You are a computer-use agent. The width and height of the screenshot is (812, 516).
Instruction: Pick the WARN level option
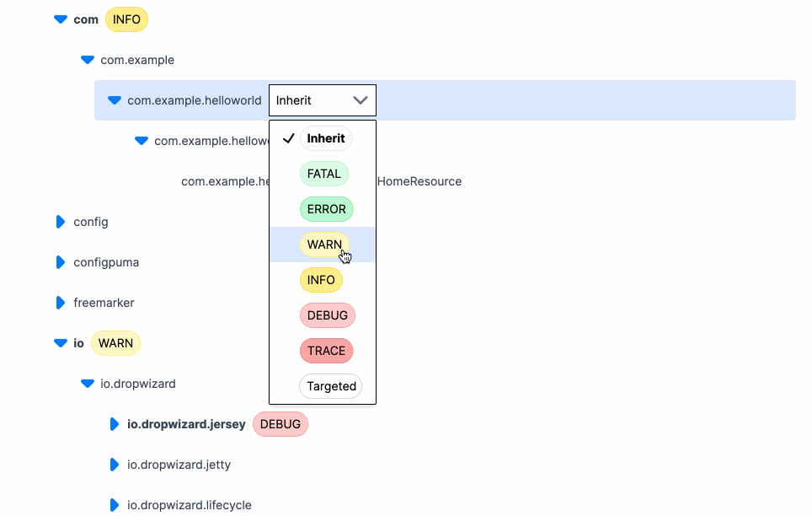[x=324, y=245]
